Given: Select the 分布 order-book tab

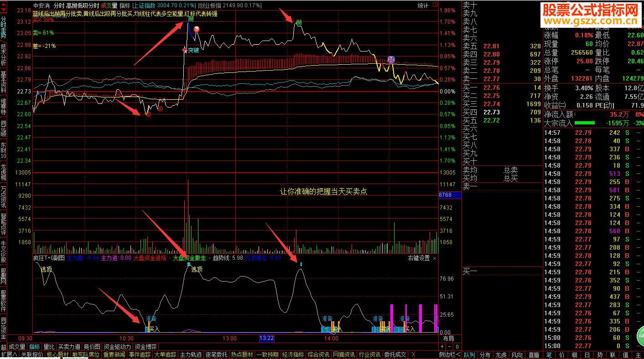Looking at the screenshot, I should click(x=486, y=355).
